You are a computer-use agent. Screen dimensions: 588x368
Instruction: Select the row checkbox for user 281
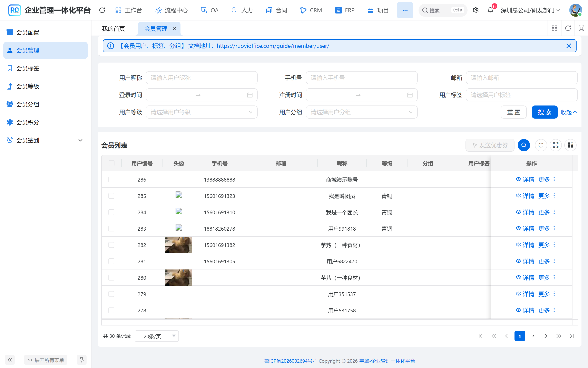111,261
